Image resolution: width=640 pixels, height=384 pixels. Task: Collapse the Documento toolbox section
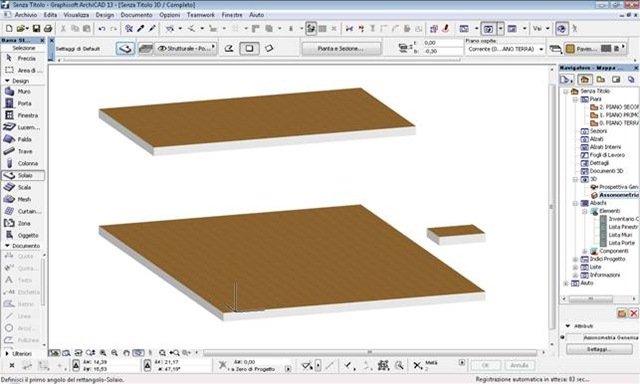point(7,246)
